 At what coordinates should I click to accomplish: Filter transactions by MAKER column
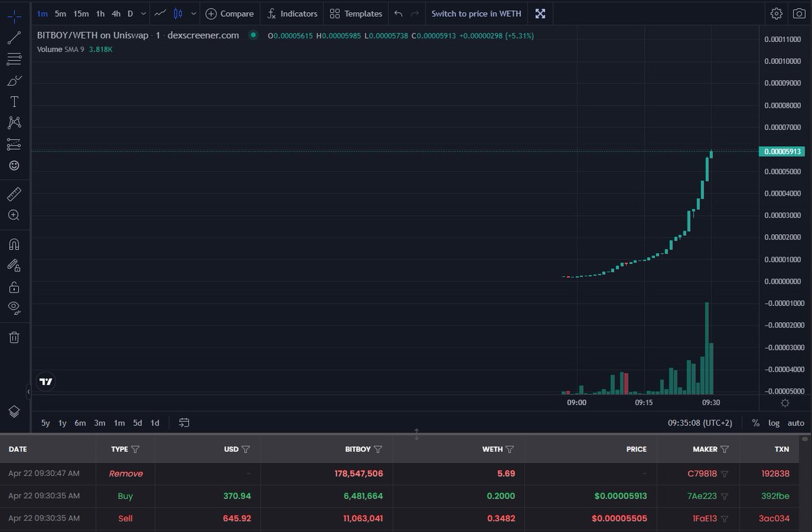725,449
